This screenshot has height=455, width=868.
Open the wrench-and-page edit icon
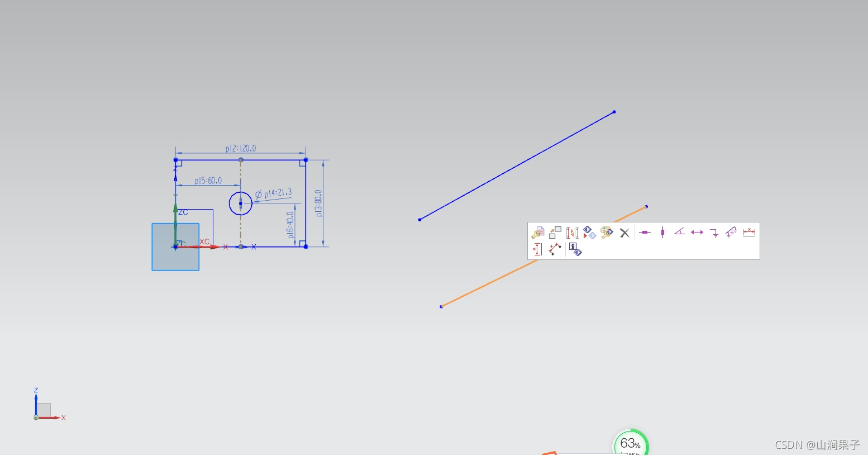[x=537, y=233]
